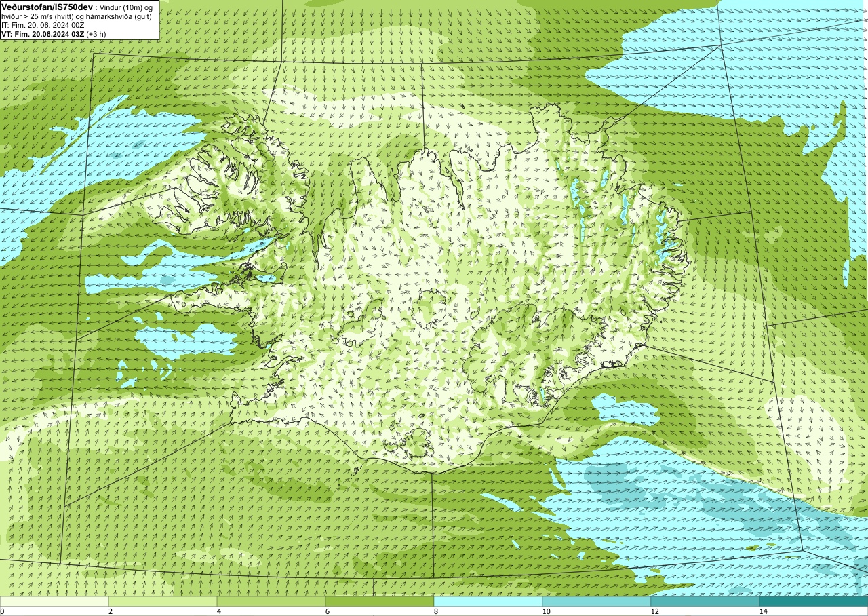This screenshot has height=616, width=868.
Task: Click the darkest teal legend swatch above 14
Action: pos(814,601)
